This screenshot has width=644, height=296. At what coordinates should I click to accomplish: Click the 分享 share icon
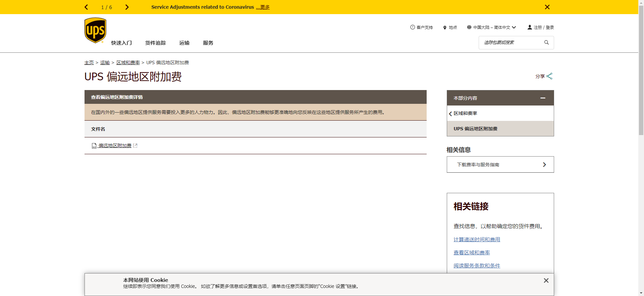[x=549, y=76]
